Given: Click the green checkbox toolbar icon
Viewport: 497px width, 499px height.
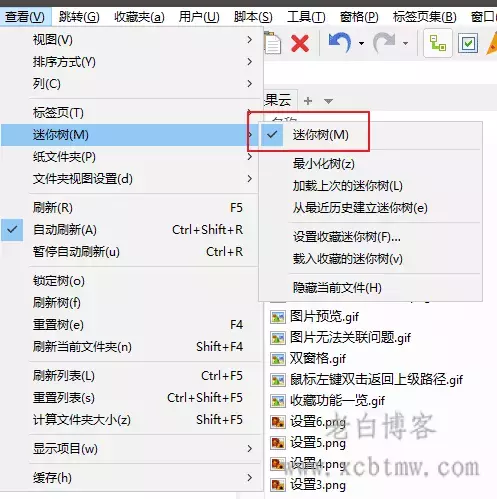Looking at the screenshot, I should point(468,43).
